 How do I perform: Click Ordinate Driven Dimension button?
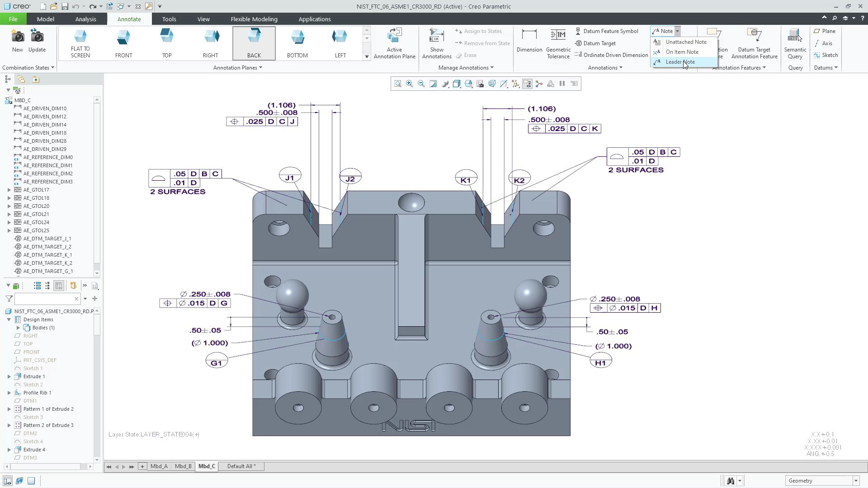611,55
